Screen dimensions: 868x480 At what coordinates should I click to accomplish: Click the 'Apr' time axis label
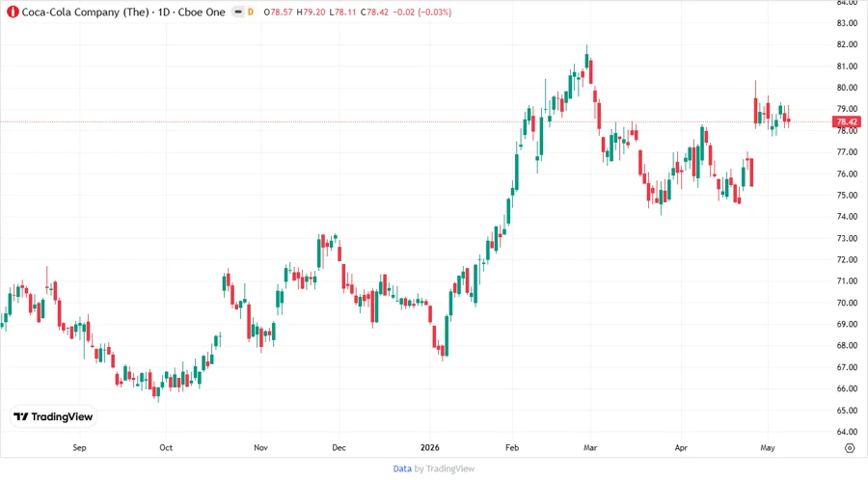(x=681, y=447)
